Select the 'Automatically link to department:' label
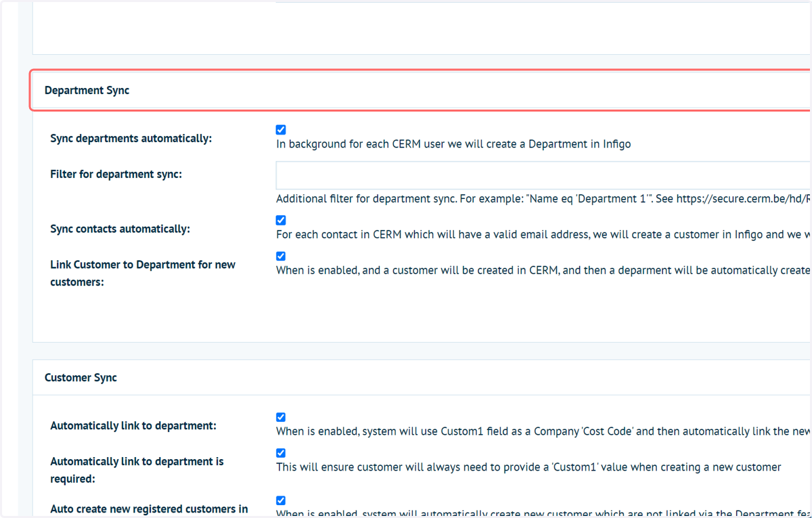 133,426
